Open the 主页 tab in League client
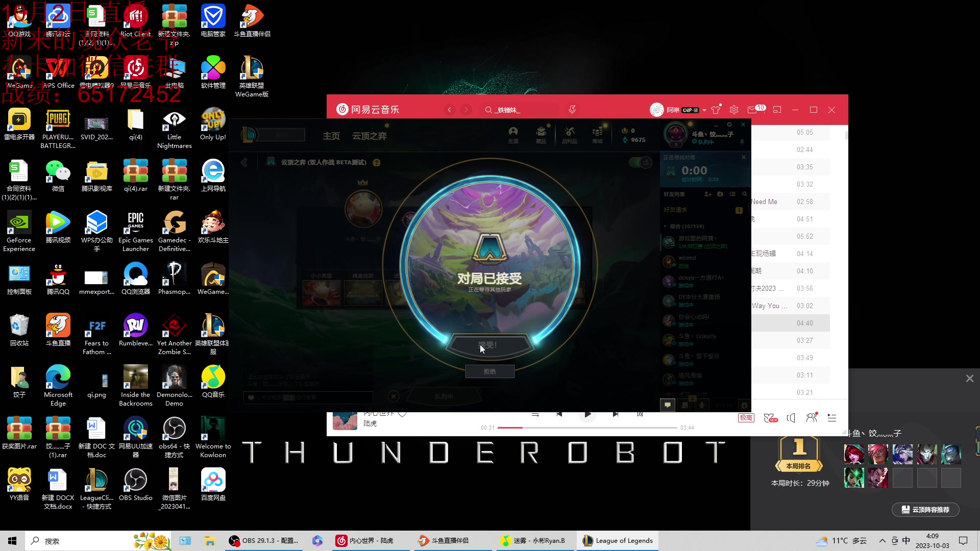 331,136
